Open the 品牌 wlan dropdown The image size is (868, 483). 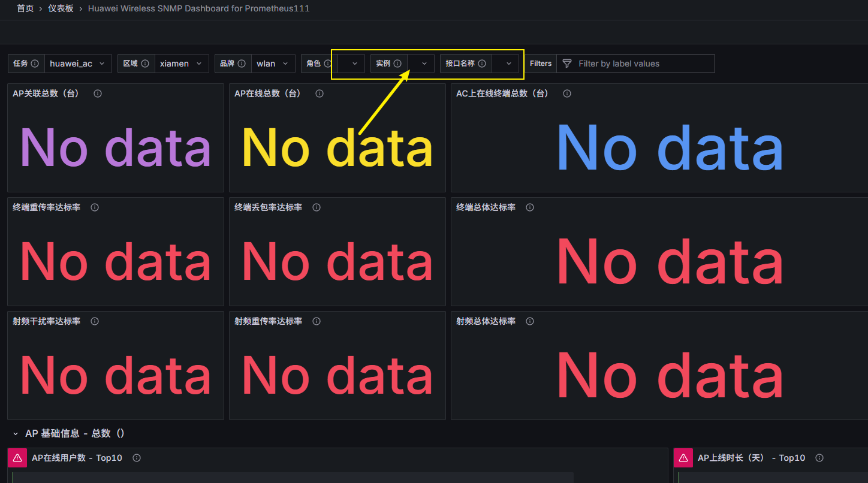click(273, 64)
